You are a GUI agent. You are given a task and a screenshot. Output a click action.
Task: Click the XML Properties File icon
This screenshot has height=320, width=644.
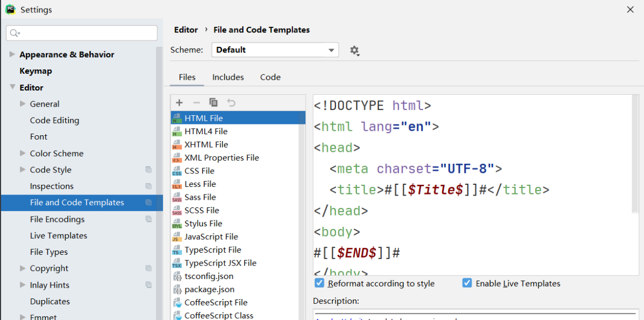(177, 158)
